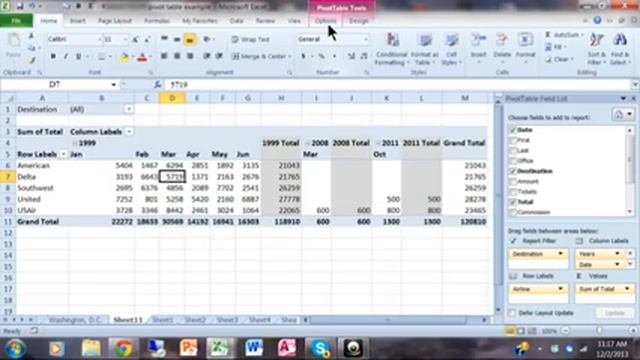This screenshot has width=640, height=360.
Task: Enable the Defer Layout Update checkbox
Action: [512, 313]
